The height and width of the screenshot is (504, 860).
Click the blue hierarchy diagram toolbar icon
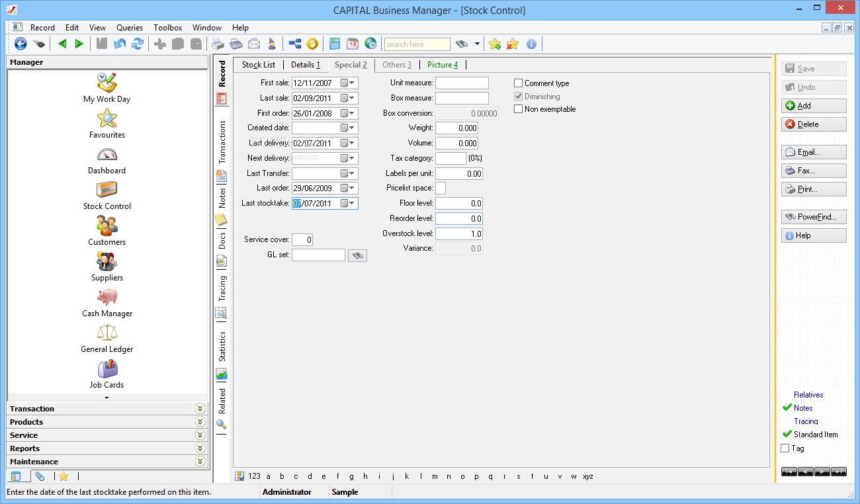(x=295, y=44)
